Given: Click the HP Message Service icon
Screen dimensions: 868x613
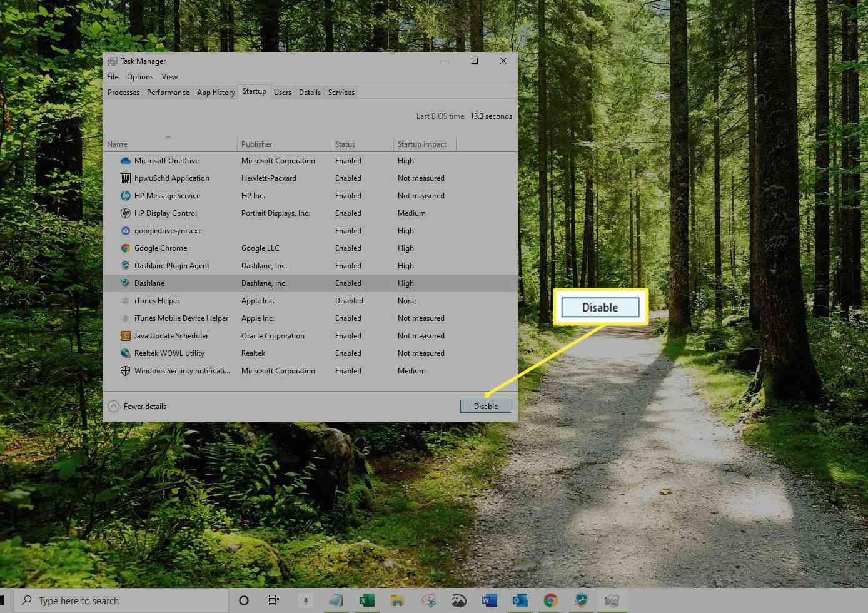Looking at the screenshot, I should point(125,196).
